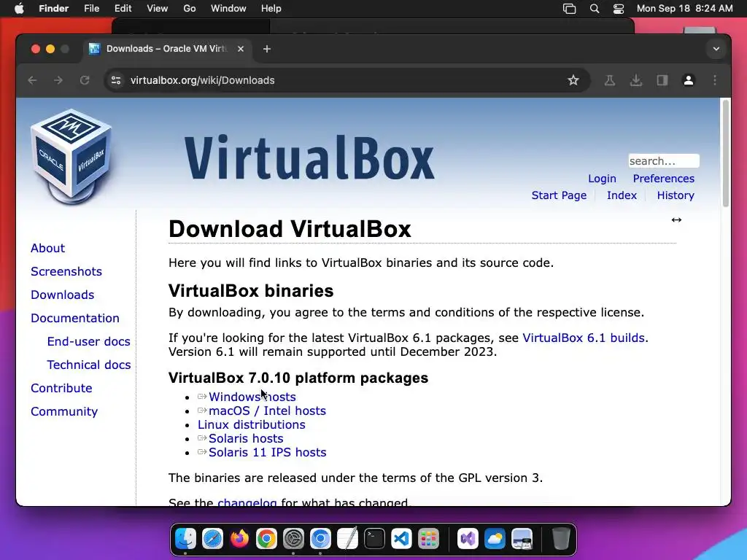Toggle the Chrome side panel icon
Viewport: 747px width, 560px height.
662,80
